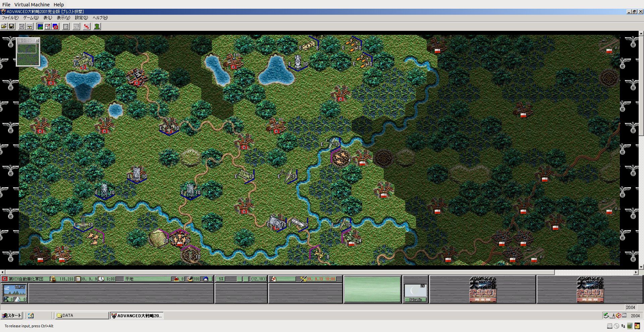This screenshot has width=644, height=332.
Task: Select the tan tent unit near the bottom river
Action: click(x=158, y=238)
